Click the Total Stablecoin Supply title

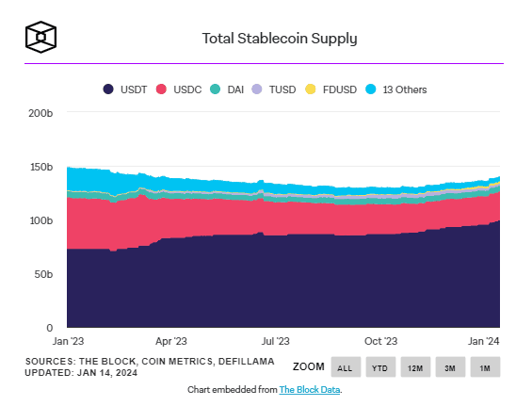[x=280, y=39]
